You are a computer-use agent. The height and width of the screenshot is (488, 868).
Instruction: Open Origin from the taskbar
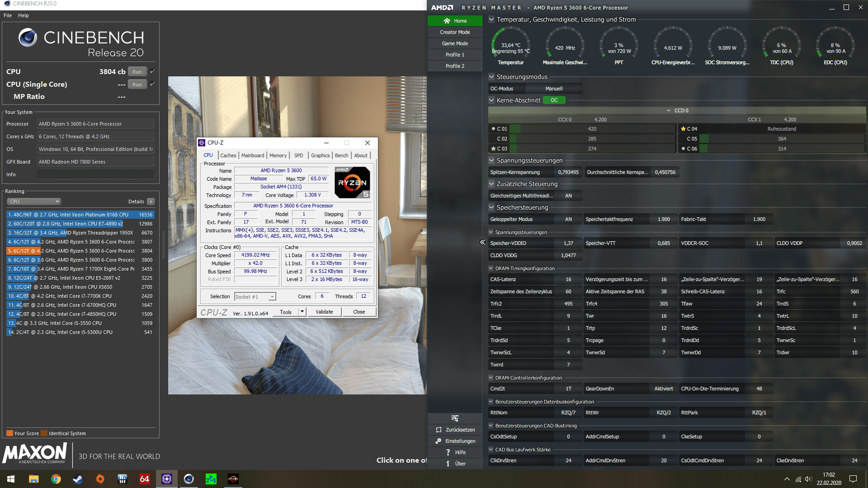[100, 479]
